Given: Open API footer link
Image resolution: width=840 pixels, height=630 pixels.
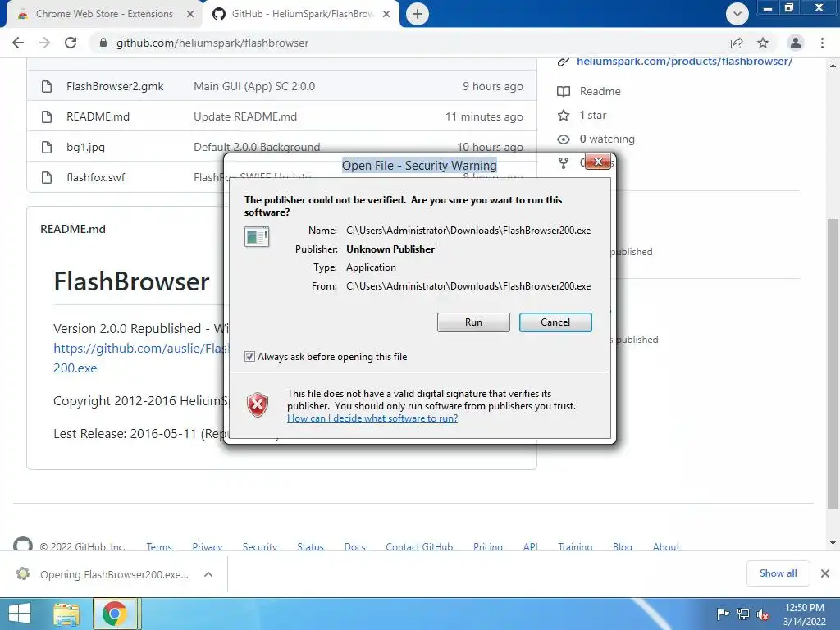Looking at the screenshot, I should [531, 547].
